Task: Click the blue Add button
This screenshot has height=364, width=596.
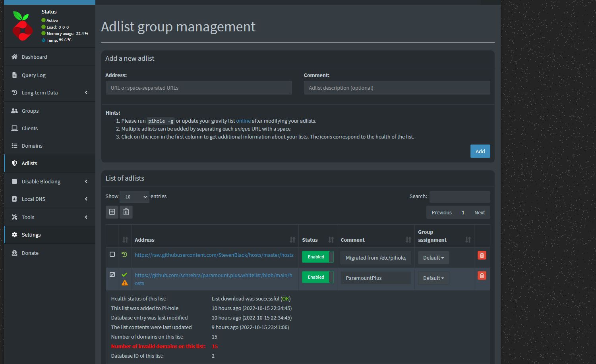Action: tap(480, 151)
